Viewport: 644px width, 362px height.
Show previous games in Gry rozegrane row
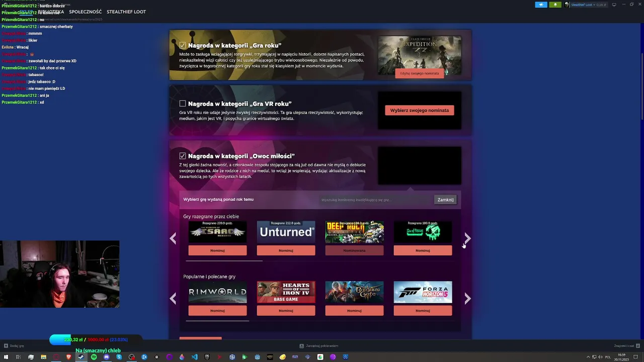pyautogui.click(x=173, y=238)
